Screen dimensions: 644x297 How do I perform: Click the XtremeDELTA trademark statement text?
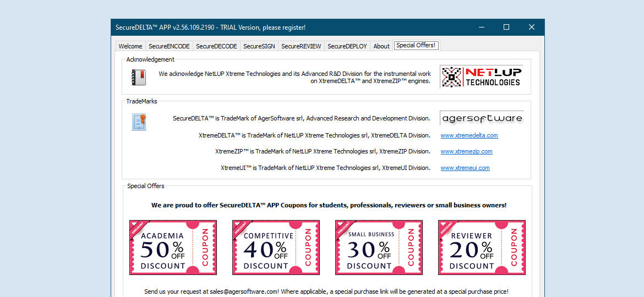click(x=315, y=135)
